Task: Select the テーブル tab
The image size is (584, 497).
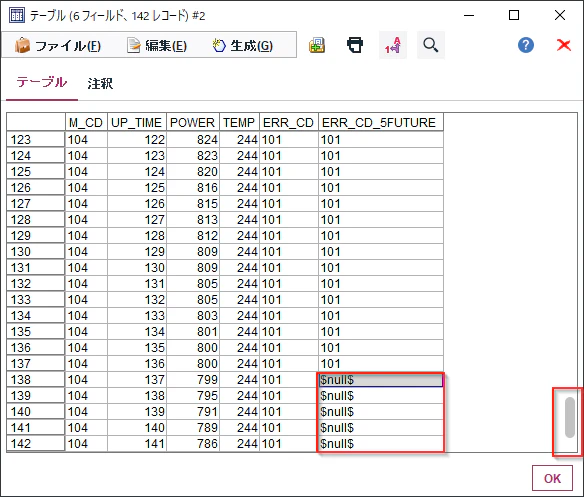Action: click(42, 82)
